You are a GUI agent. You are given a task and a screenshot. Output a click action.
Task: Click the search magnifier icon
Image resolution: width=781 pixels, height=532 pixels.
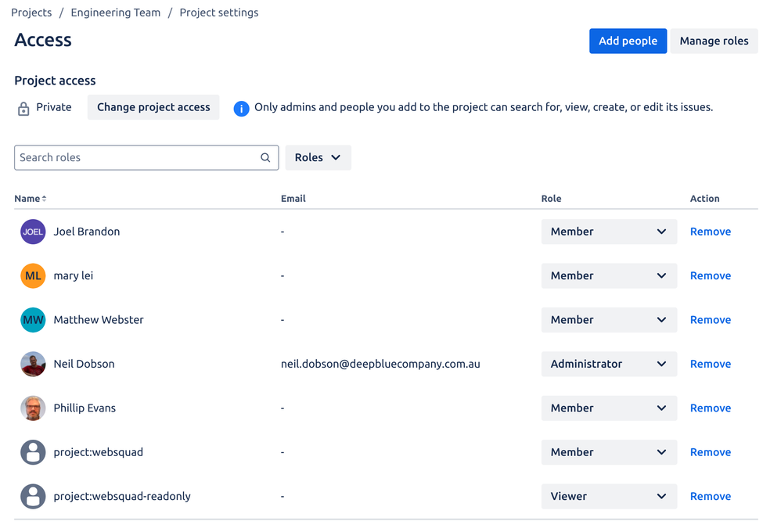click(x=265, y=158)
